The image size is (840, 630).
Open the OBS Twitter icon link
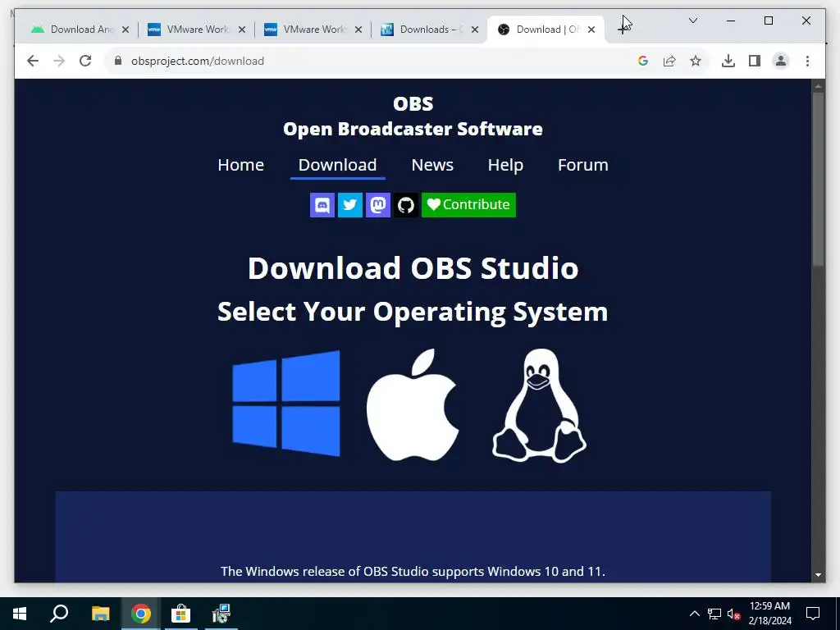349,204
